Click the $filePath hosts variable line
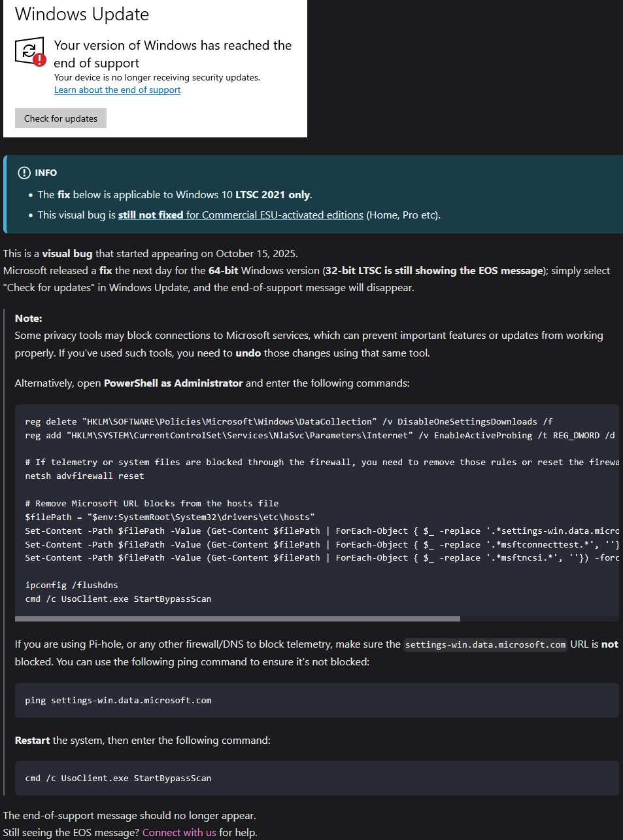623x840 pixels. pos(170,517)
